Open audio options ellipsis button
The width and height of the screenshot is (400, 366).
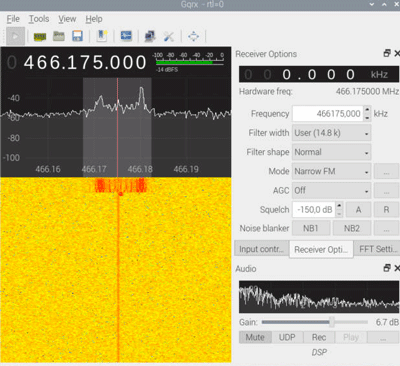point(383,337)
